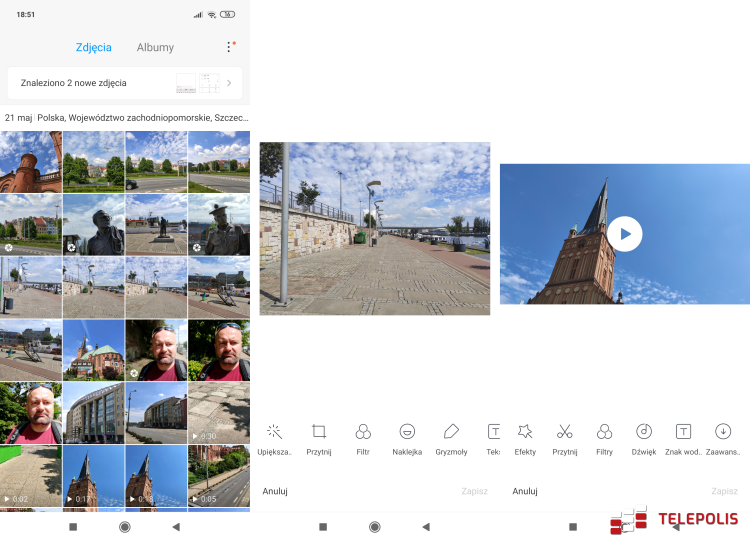Screen dimensions: 750x542
Task: Open the Zaawansowane advanced options
Action: 722,437
